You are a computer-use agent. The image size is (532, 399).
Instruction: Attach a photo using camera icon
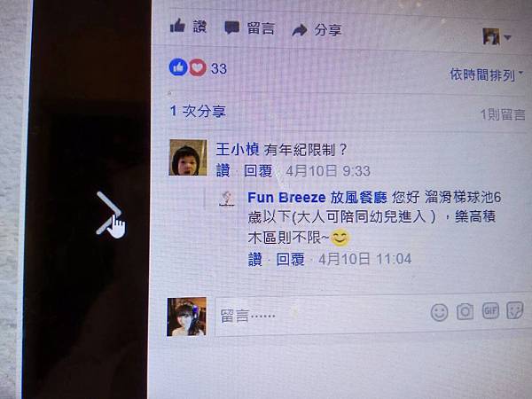tap(465, 311)
